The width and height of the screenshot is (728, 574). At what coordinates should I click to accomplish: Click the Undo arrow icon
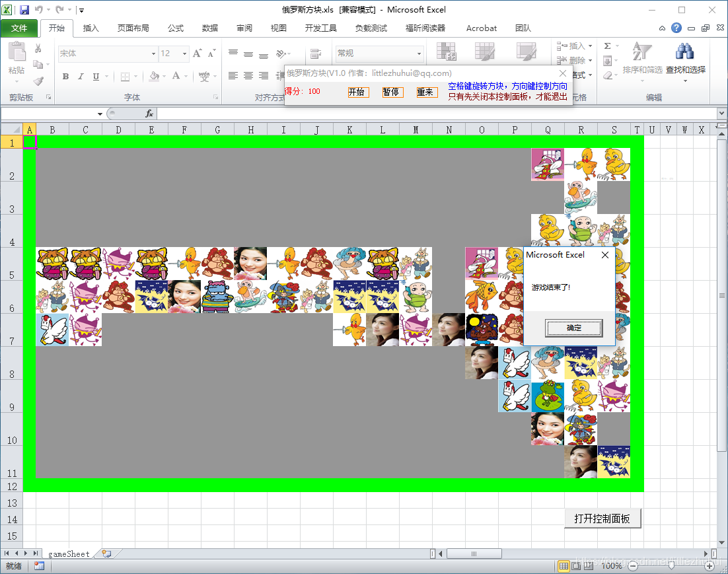pyautogui.click(x=38, y=9)
